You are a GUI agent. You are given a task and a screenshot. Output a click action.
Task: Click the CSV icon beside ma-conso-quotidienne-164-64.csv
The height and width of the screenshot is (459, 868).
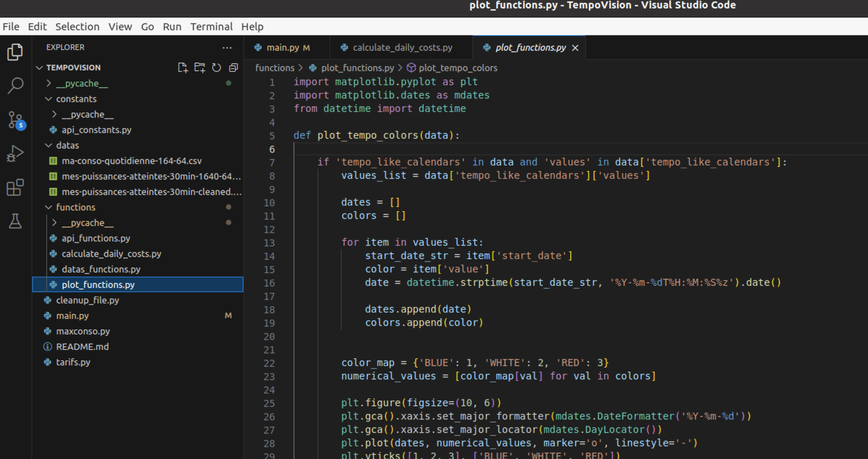pyautogui.click(x=53, y=161)
